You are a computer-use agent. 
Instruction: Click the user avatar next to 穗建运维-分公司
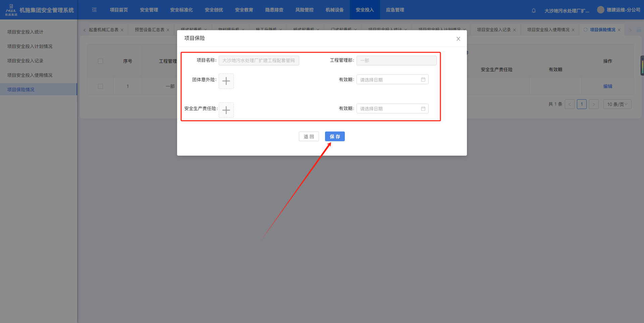(x=600, y=10)
